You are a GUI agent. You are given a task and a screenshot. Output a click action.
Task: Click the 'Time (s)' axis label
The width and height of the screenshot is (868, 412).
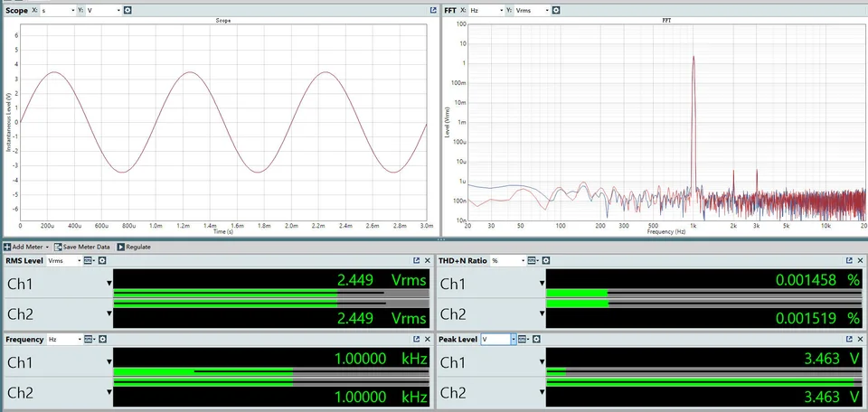(223, 231)
